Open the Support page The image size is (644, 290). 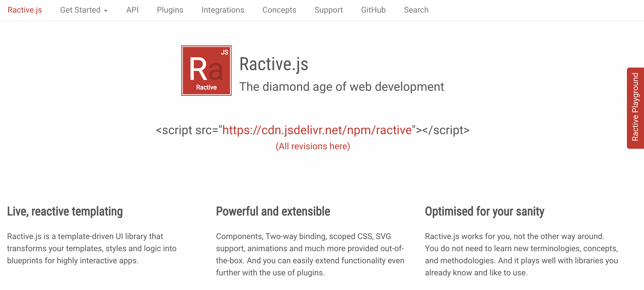(x=329, y=10)
